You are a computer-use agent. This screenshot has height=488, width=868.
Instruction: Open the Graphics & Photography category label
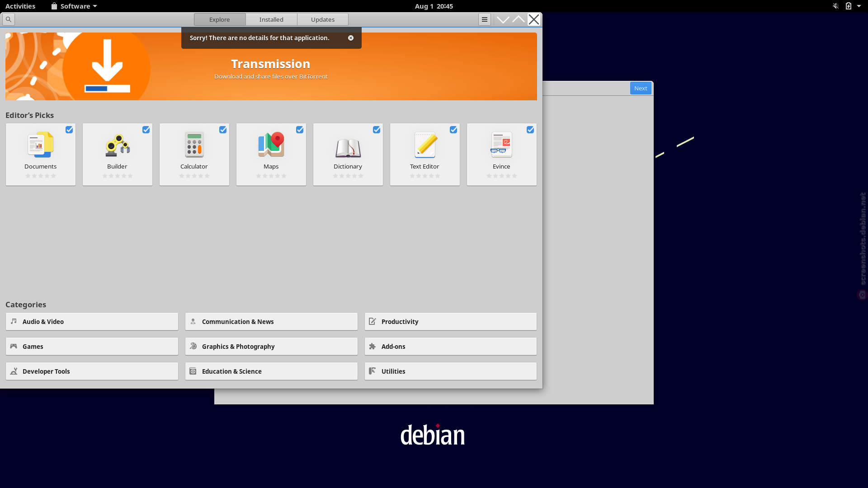(x=238, y=347)
